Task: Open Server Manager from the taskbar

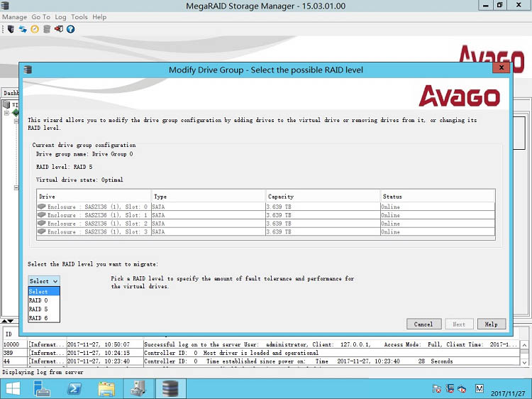Action: click(42, 388)
